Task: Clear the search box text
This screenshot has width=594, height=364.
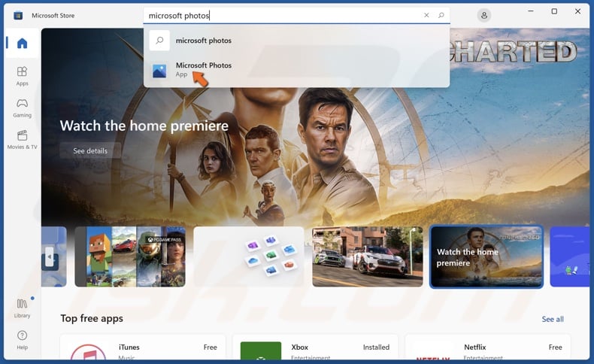Action: [x=426, y=15]
